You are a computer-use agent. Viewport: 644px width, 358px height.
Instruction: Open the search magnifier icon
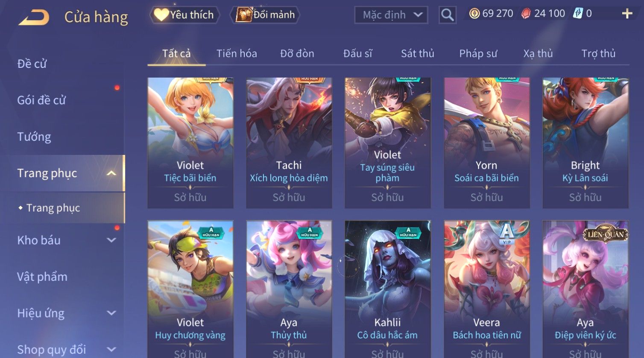(447, 15)
